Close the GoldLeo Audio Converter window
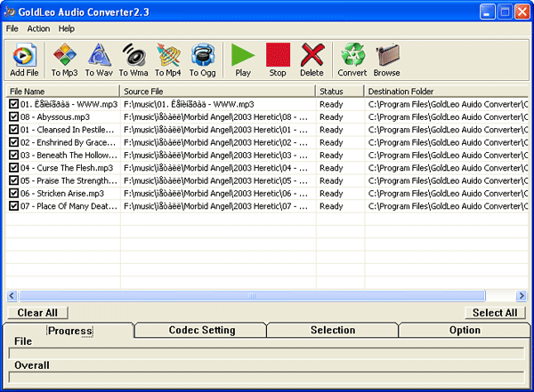 tap(522, 12)
